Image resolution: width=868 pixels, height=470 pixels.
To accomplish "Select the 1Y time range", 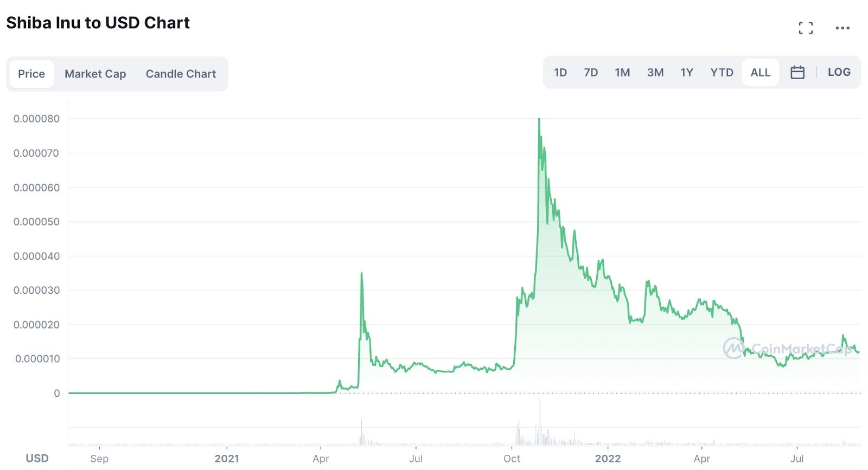I will [x=687, y=72].
